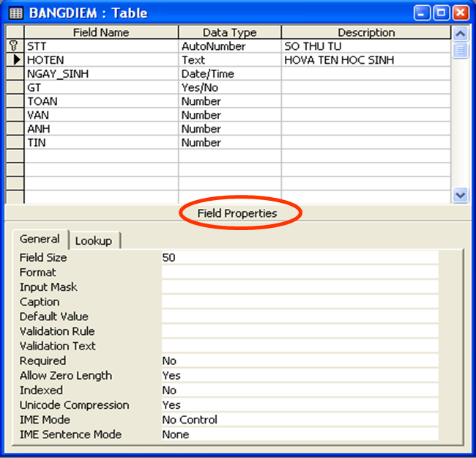Click the NGAY_SINH description cell

point(366,73)
